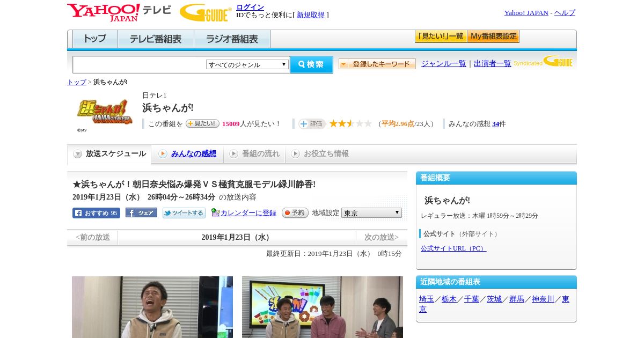Click the ジャンル一覧 link
The height and width of the screenshot is (338, 644).
[x=444, y=64]
